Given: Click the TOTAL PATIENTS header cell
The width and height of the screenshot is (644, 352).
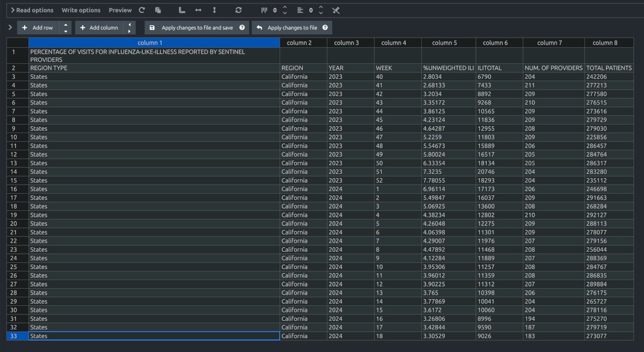Looking at the screenshot, I should pos(610,68).
